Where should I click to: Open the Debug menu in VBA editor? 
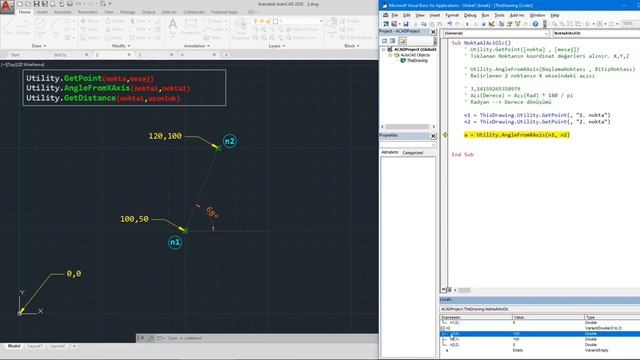point(470,15)
